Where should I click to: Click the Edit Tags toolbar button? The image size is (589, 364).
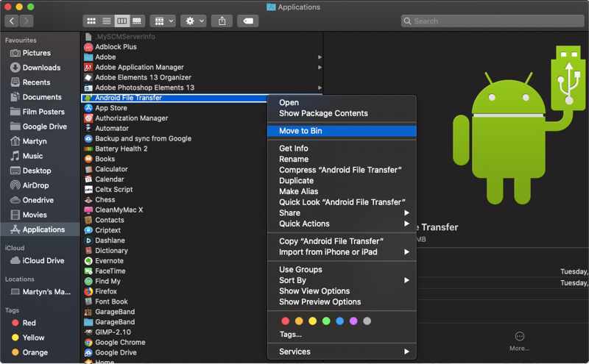click(x=248, y=21)
